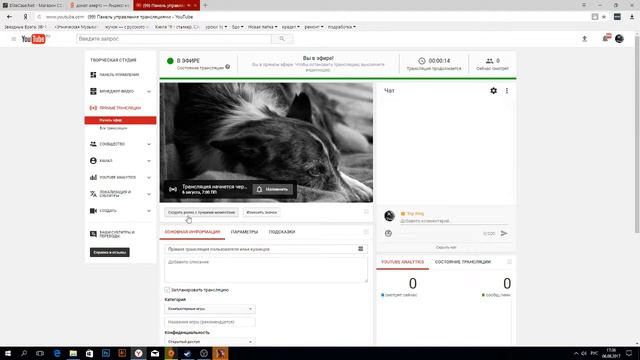Click the chat send arrow icon
640x360 pixels.
[x=504, y=233]
